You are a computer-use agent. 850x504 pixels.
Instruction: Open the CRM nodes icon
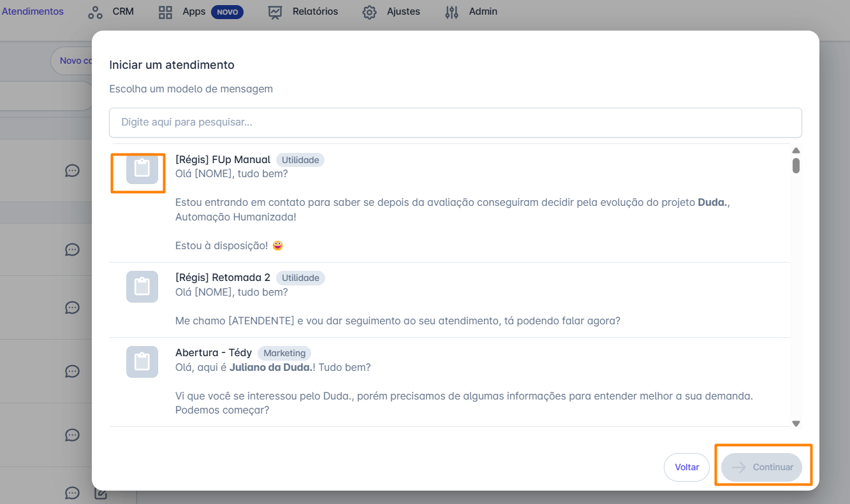95,12
